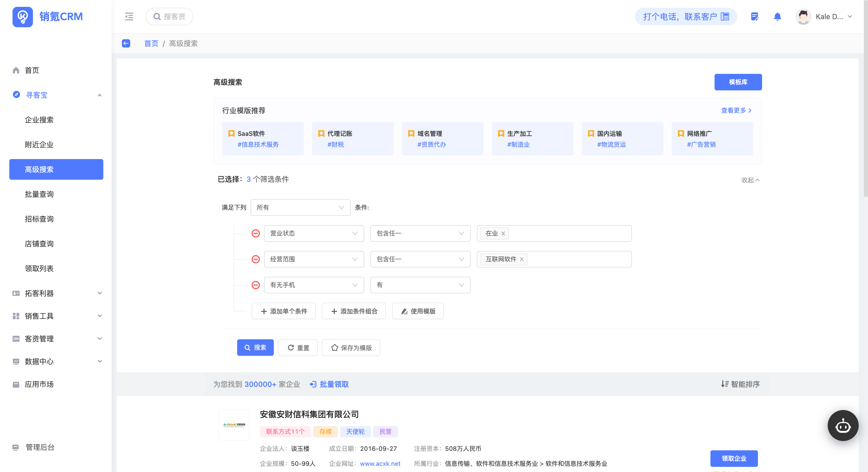Screen dimensions: 868x472
Task: Click the 批量领取 batch claim icon
Action: (313, 384)
